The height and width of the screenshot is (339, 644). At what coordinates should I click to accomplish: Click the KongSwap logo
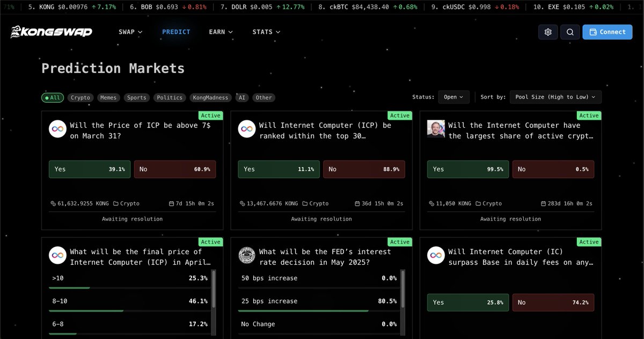(51, 32)
